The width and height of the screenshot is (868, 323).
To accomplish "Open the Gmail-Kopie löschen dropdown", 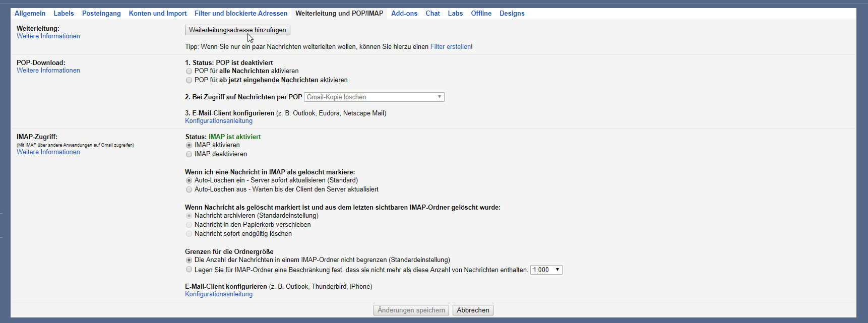I will pyautogui.click(x=374, y=97).
